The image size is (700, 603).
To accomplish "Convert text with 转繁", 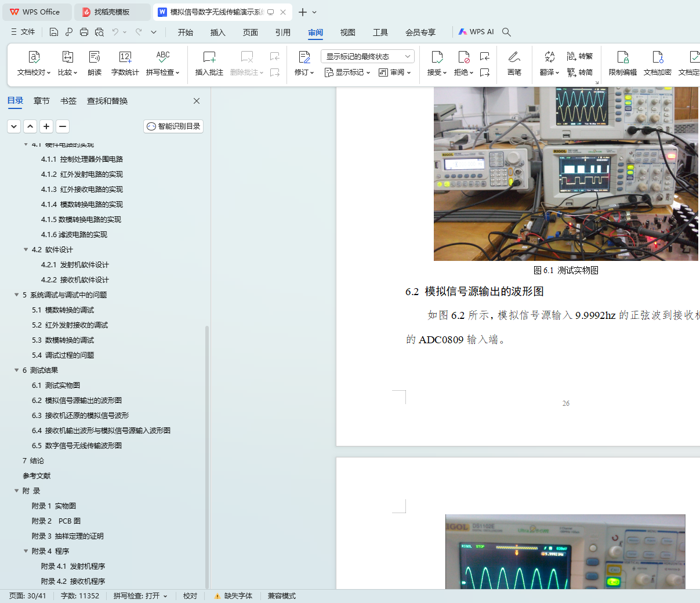I will pyautogui.click(x=580, y=56).
